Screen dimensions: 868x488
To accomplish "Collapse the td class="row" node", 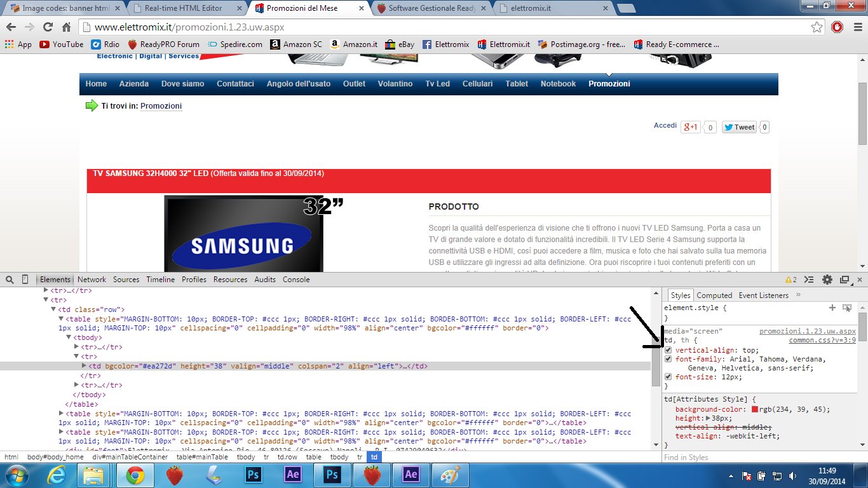I will click(53, 309).
